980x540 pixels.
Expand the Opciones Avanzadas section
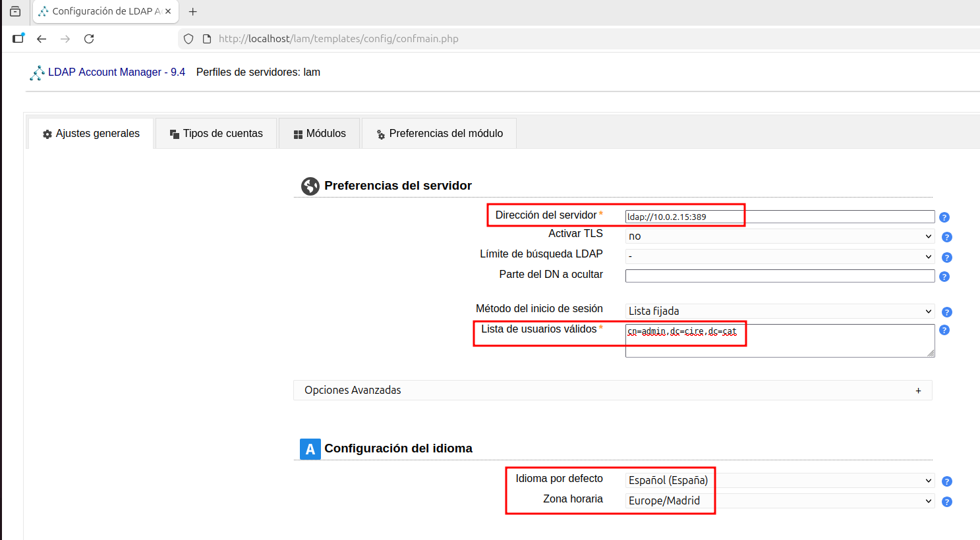[x=918, y=390]
